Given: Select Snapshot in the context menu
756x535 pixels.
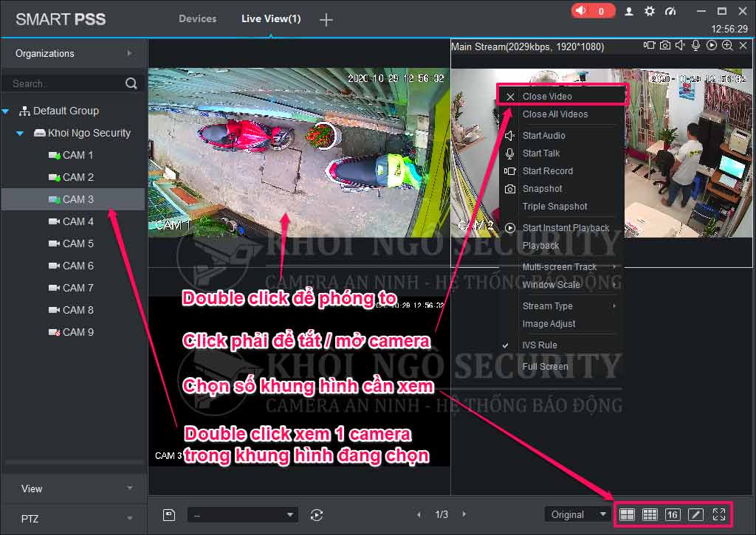Looking at the screenshot, I should pos(562,189).
